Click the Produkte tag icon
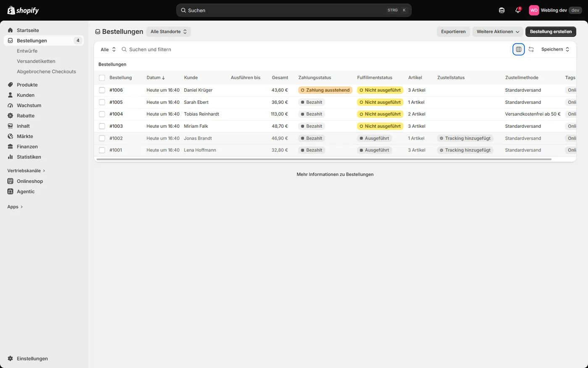The width and height of the screenshot is (588, 368). coord(10,85)
